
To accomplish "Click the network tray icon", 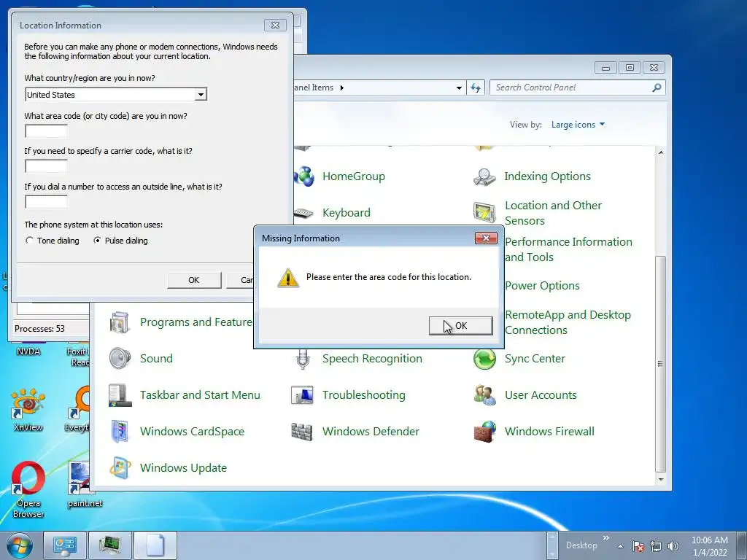I will coord(656,546).
